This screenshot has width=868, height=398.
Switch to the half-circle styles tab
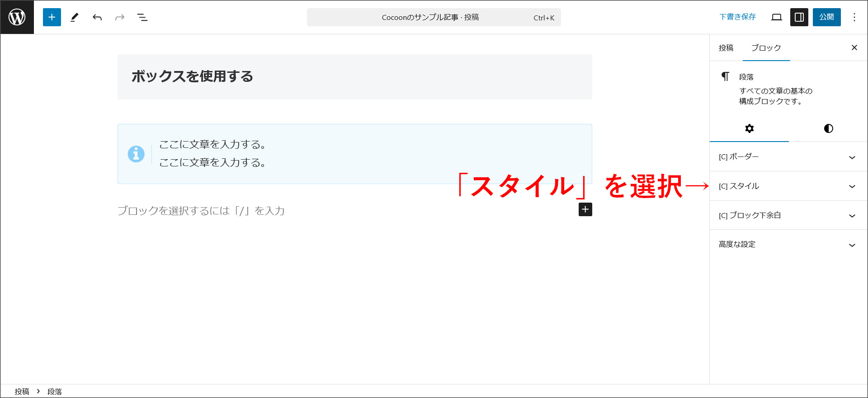[828, 128]
